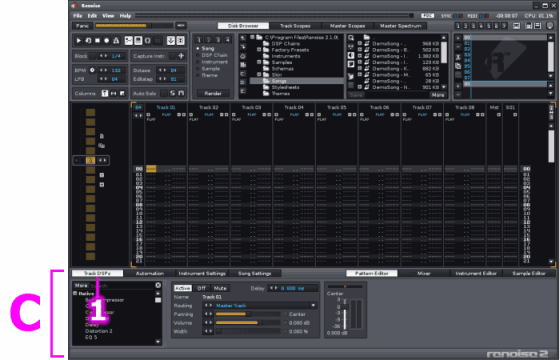Open the Edit menu
Image resolution: width=560 pixels, height=360 pixels.
pyautogui.click(x=92, y=16)
